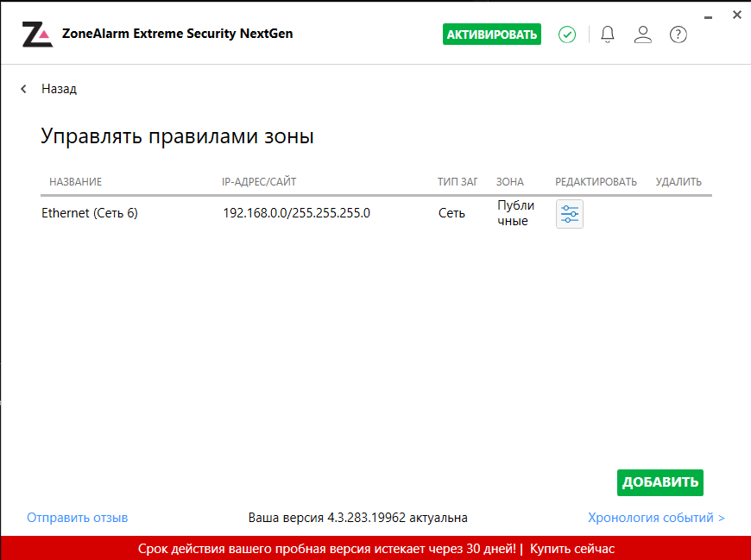The width and height of the screenshot is (751, 560).
Task: Open the Отправить отзыв link
Action: click(x=77, y=518)
